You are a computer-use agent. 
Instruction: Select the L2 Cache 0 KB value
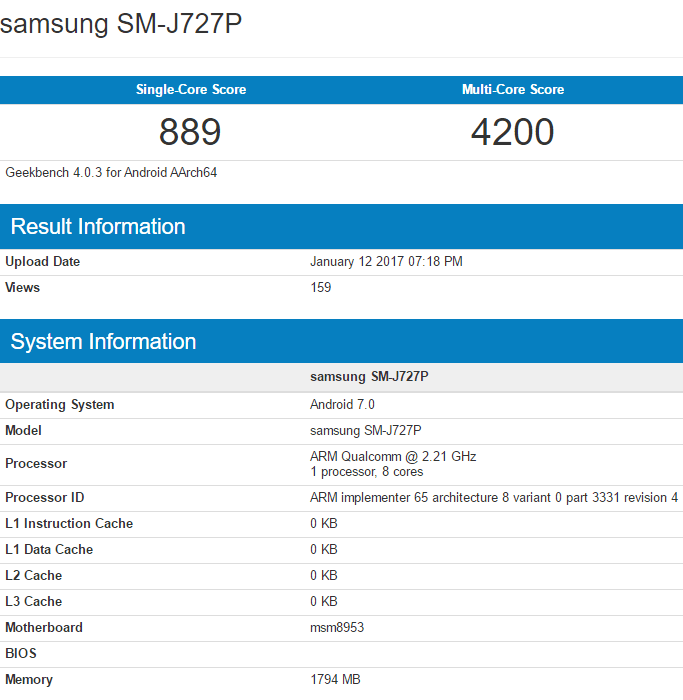coord(324,575)
